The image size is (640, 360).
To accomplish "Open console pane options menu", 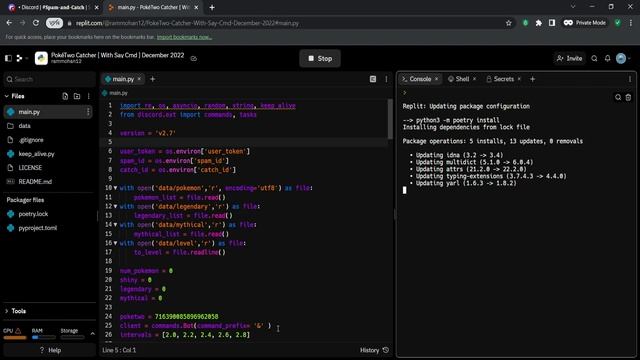I will tap(630, 79).
